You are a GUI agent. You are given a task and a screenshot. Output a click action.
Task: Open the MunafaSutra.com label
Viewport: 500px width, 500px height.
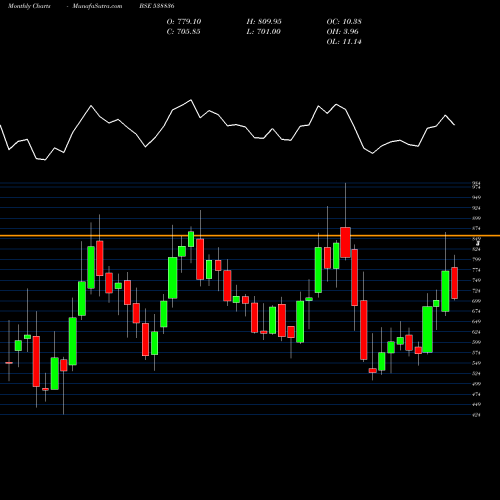point(97,6)
